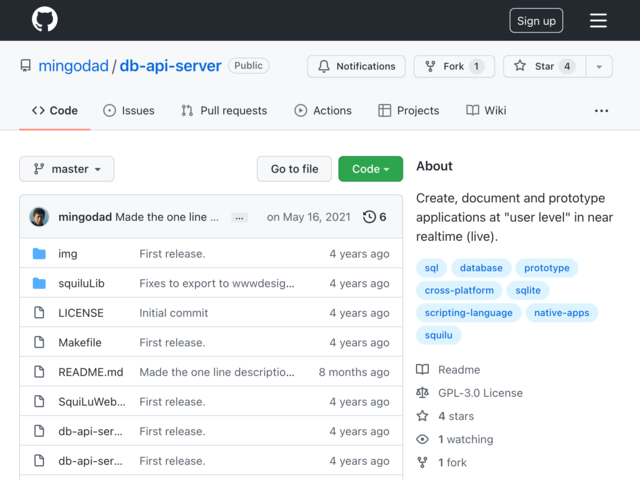Select the database topic tag
The image size is (640, 480).
[481, 268]
